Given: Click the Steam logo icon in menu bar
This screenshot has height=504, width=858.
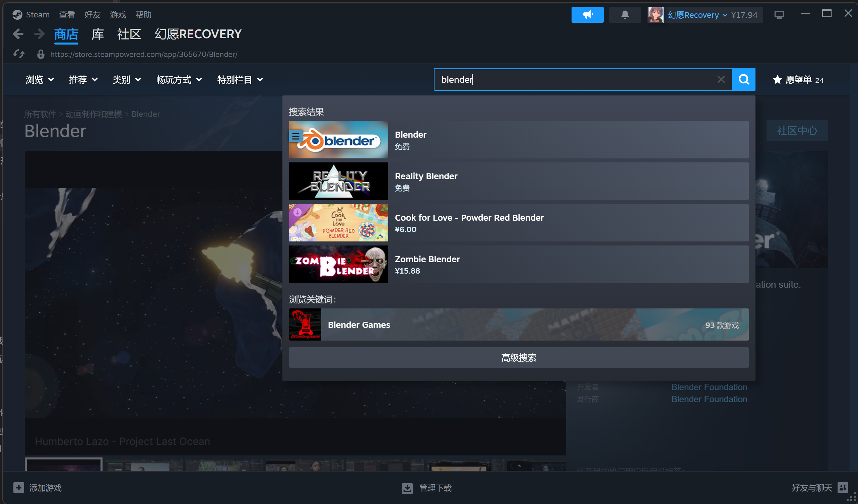Looking at the screenshot, I should [17, 15].
